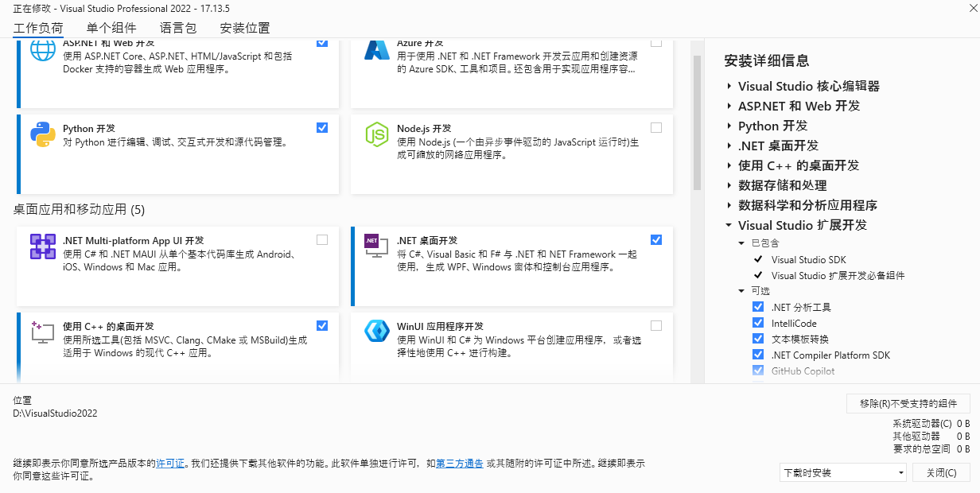Image resolution: width=980 pixels, height=493 pixels.
Task: Switch to the 单个组件 tab
Action: click(111, 28)
